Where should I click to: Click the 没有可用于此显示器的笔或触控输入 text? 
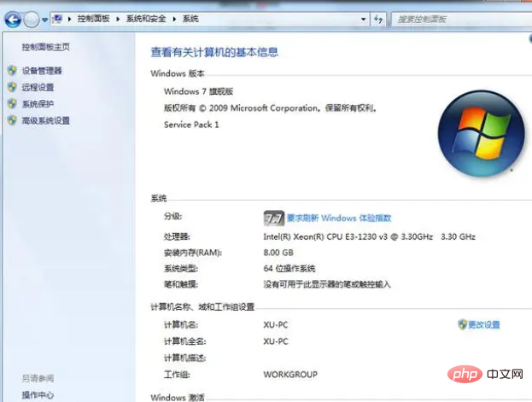pos(327,284)
